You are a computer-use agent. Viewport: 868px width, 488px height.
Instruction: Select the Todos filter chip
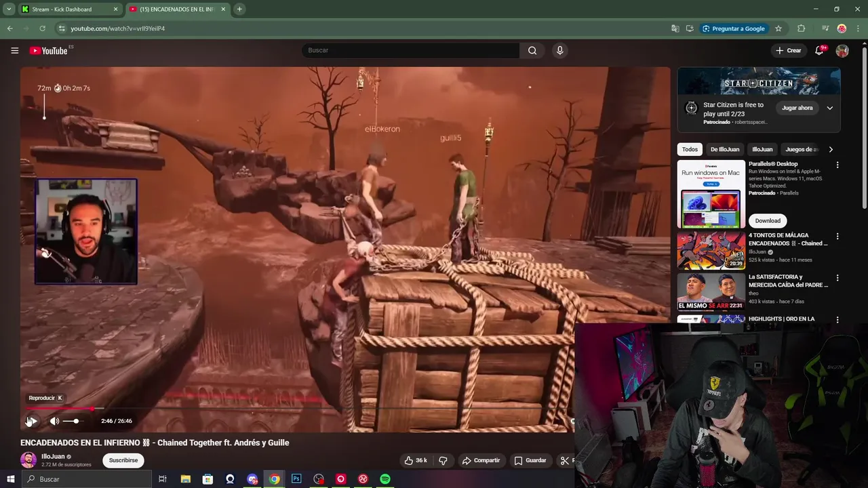690,149
